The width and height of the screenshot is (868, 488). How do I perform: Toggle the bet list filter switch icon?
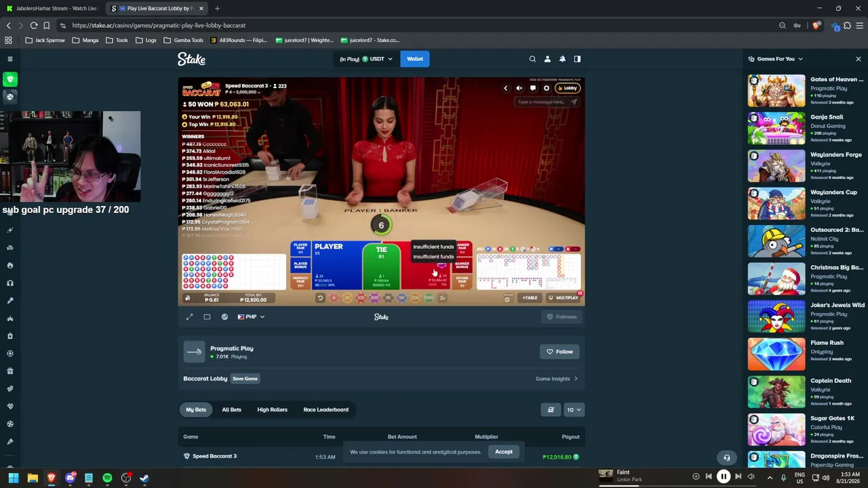(551, 409)
